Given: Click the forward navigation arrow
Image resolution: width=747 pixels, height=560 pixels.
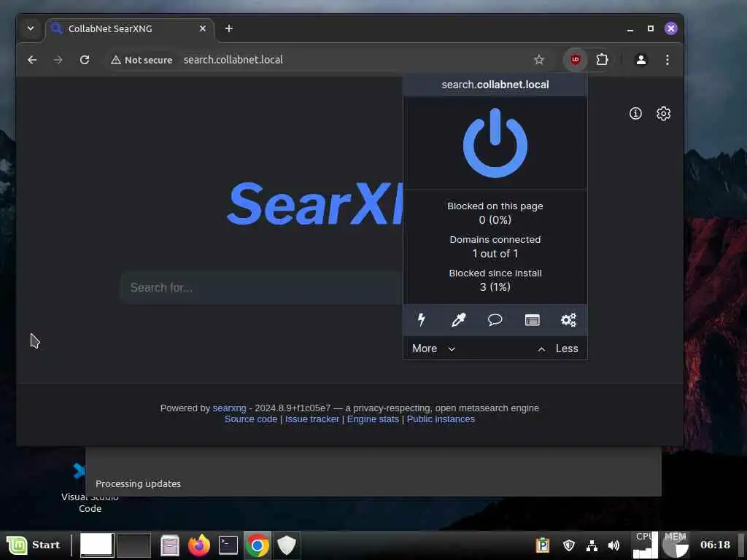Looking at the screenshot, I should pos(58,60).
